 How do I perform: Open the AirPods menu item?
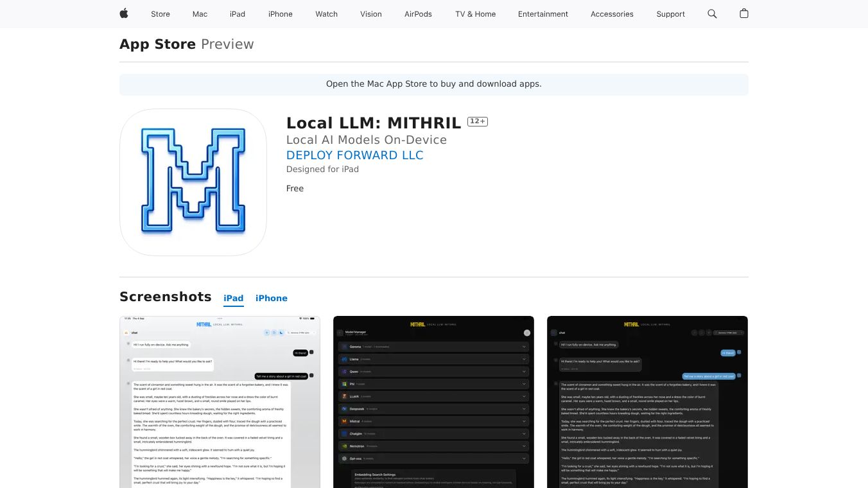419,14
